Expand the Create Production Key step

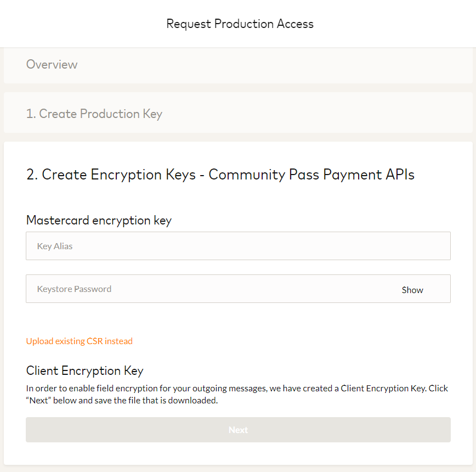point(237,114)
